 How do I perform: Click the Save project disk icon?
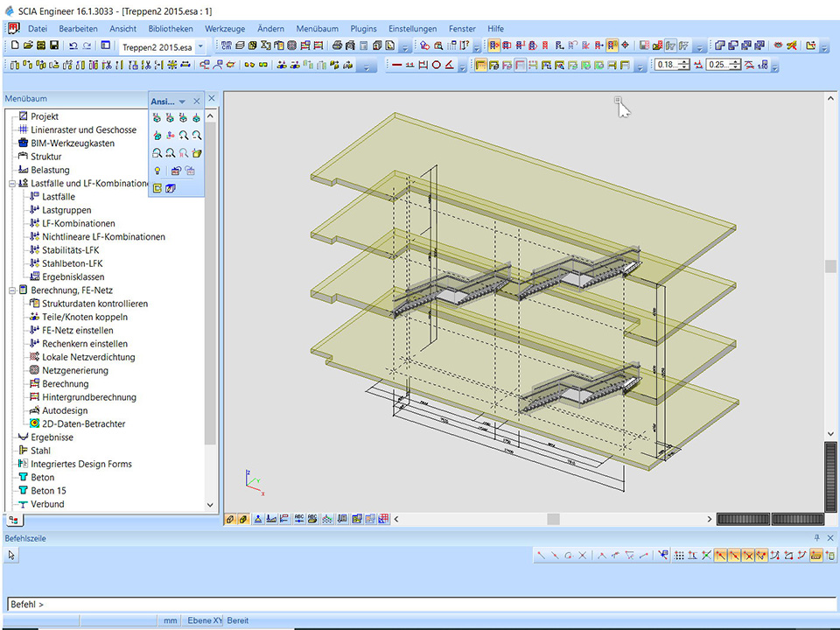click(54, 45)
